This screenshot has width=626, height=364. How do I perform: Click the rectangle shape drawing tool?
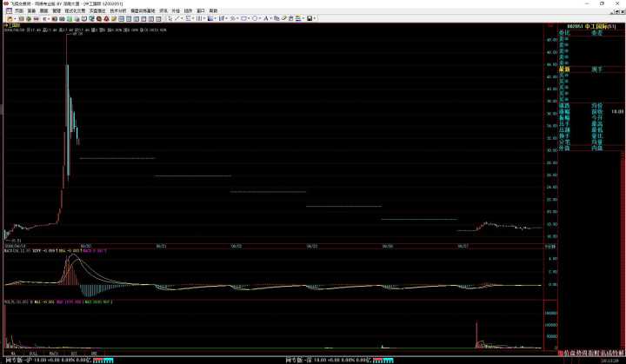(243, 18)
